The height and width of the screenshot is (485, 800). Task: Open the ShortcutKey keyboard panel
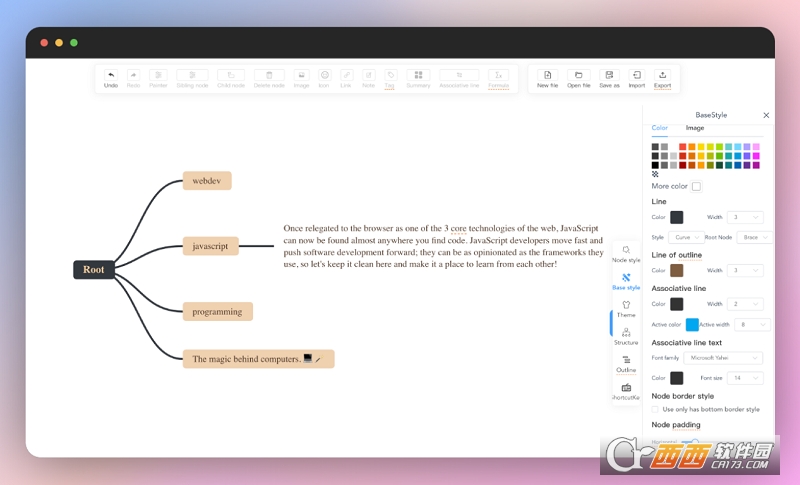[626, 391]
